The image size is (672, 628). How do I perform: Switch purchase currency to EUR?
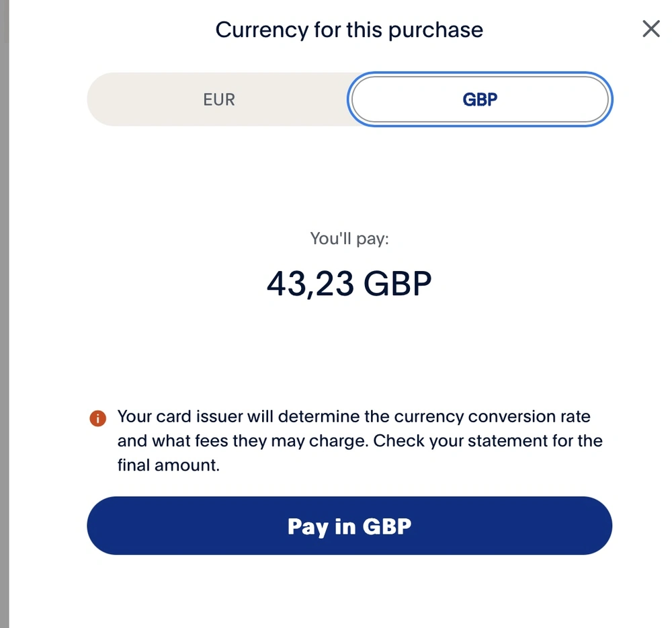(x=219, y=100)
